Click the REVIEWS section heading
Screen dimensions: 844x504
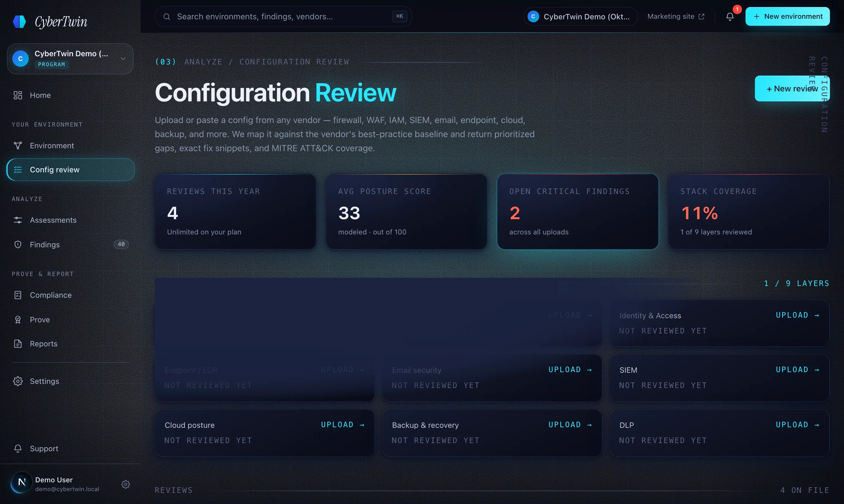pyautogui.click(x=173, y=490)
